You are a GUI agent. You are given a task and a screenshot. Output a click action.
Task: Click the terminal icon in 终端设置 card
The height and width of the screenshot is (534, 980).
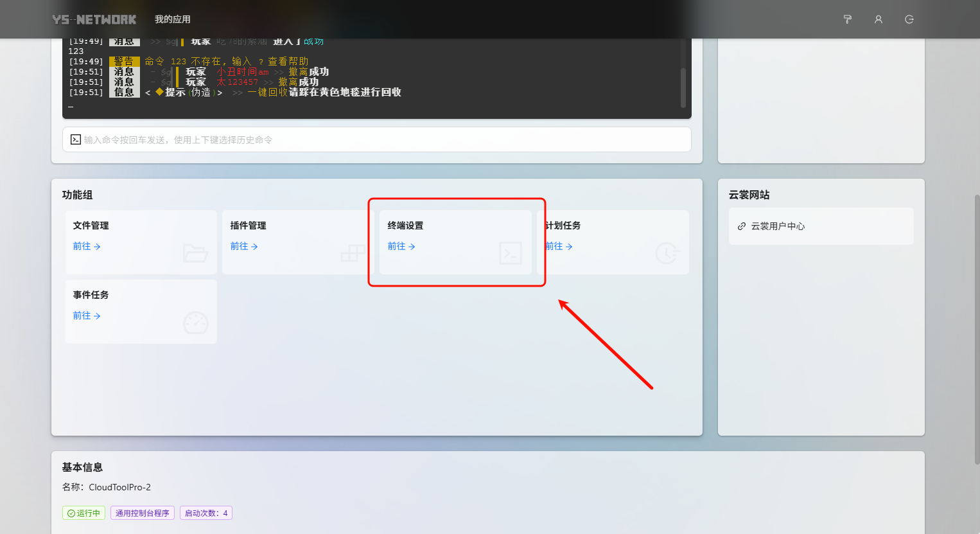[x=511, y=253]
